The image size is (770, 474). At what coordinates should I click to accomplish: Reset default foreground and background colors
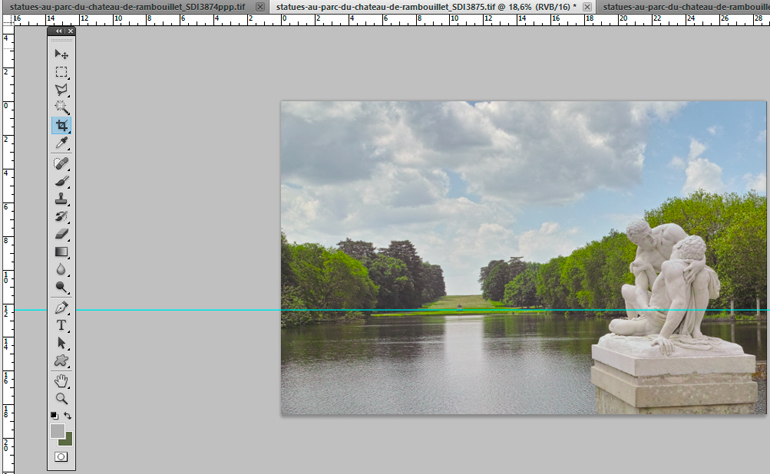pos(54,416)
